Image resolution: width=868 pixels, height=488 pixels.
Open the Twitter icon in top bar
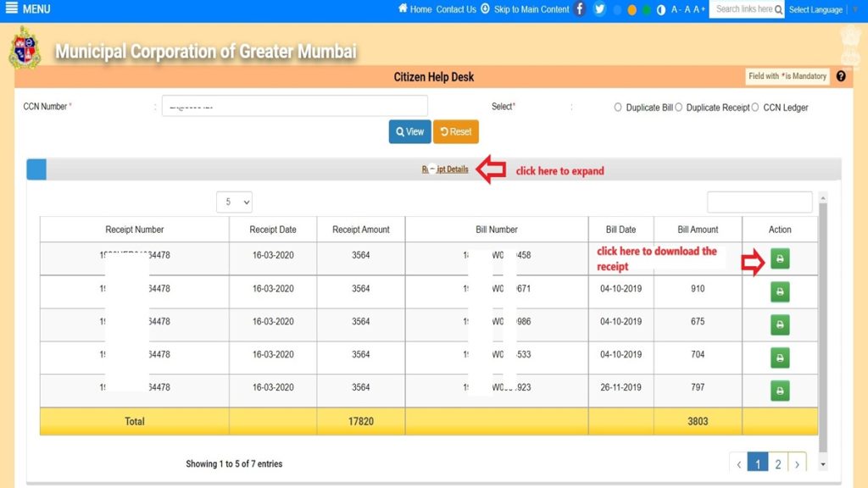pos(600,9)
